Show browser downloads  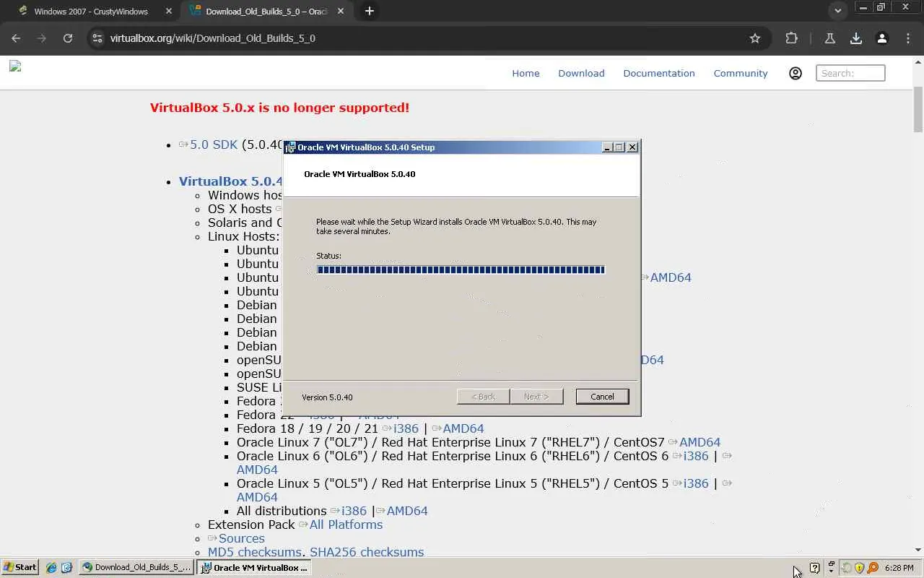[856, 38]
